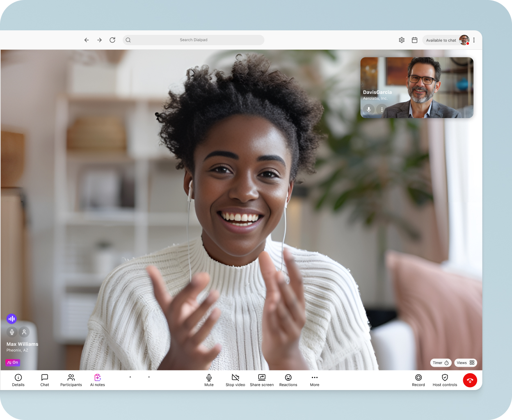Screen dimensions: 512x420
Task: Open settings via the gear icon
Action: [x=402, y=40]
